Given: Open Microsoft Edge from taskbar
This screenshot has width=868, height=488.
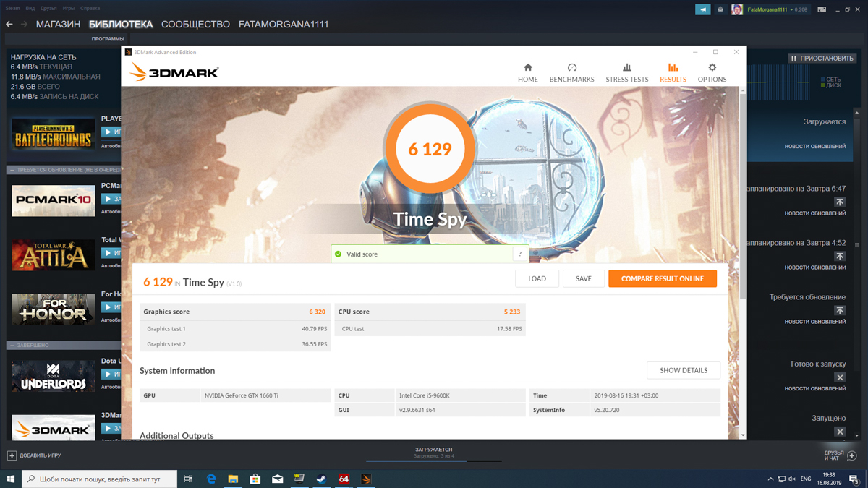Looking at the screenshot, I should (211, 479).
